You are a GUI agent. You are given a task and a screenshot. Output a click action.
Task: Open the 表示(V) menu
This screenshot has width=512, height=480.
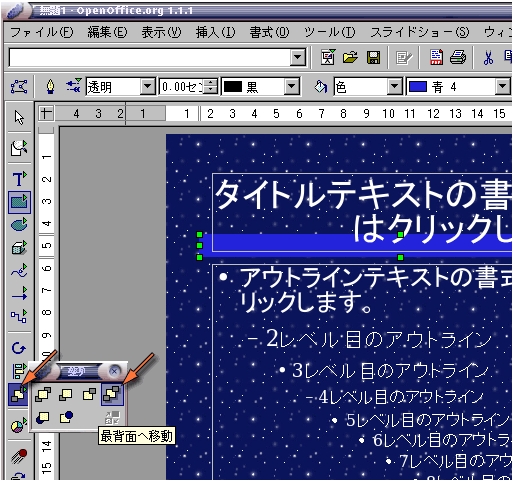(161, 32)
